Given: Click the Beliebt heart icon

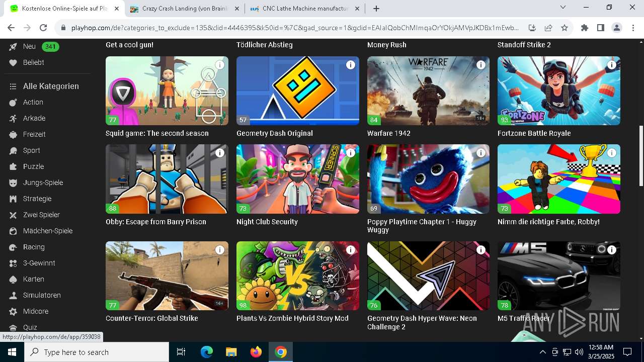Looking at the screenshot, I should click(13, 62).
